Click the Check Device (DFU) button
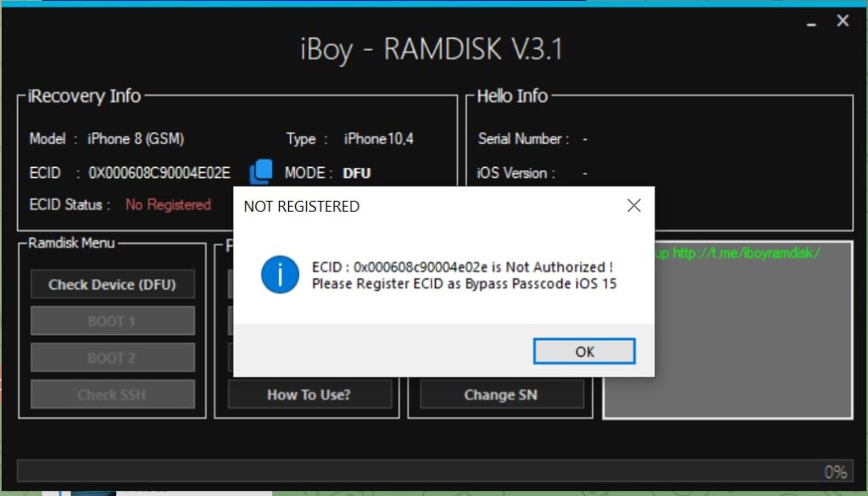The image size is (868, 496). pyautogui.click(x=113, y=285)
